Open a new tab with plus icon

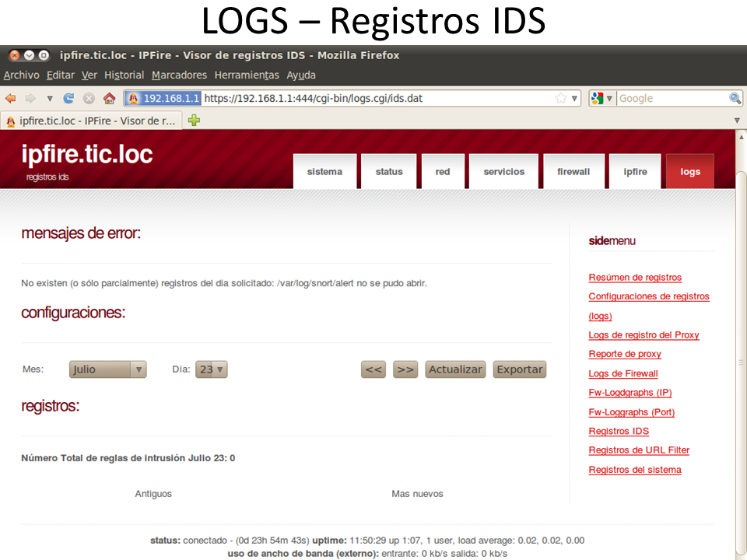pos(194,121)
